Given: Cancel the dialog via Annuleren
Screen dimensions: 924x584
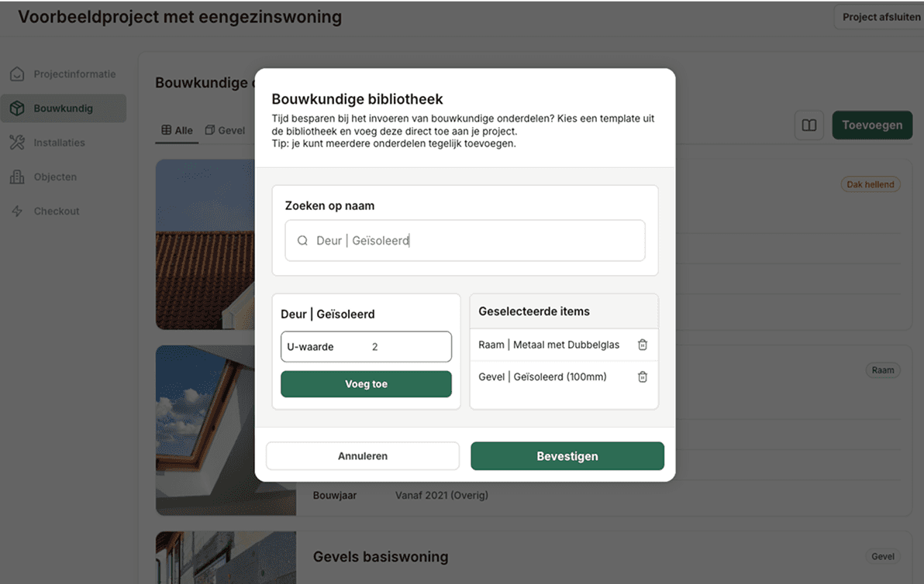Looking at the screenshot, I should coord(362,455).
